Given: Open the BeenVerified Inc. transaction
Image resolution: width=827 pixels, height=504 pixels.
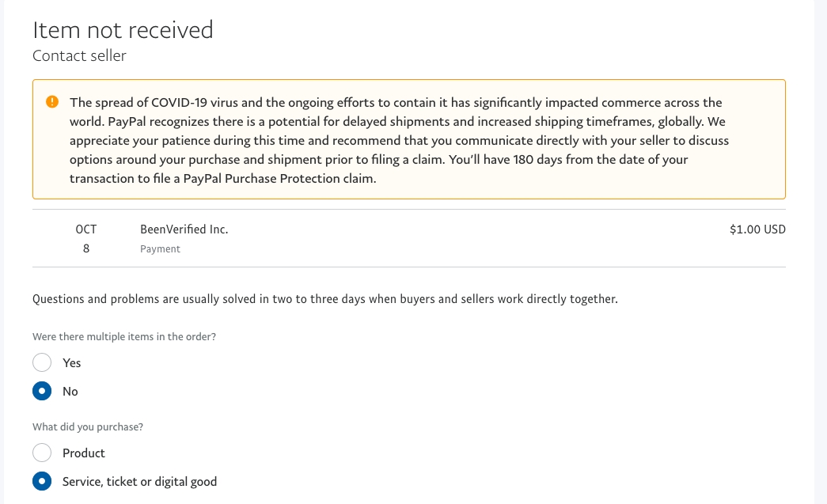Looking at the screenshot, I should [184, 229].
